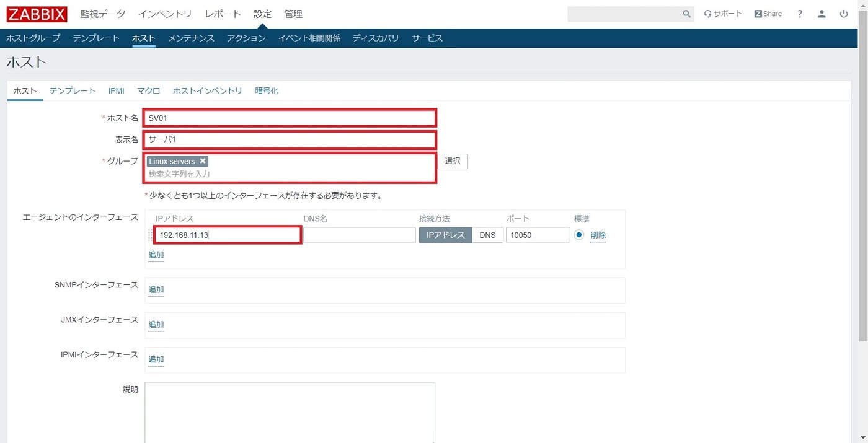Select the 標準 radio button for the interface
The height and width of the screenshot is (443, 868).
578,234
